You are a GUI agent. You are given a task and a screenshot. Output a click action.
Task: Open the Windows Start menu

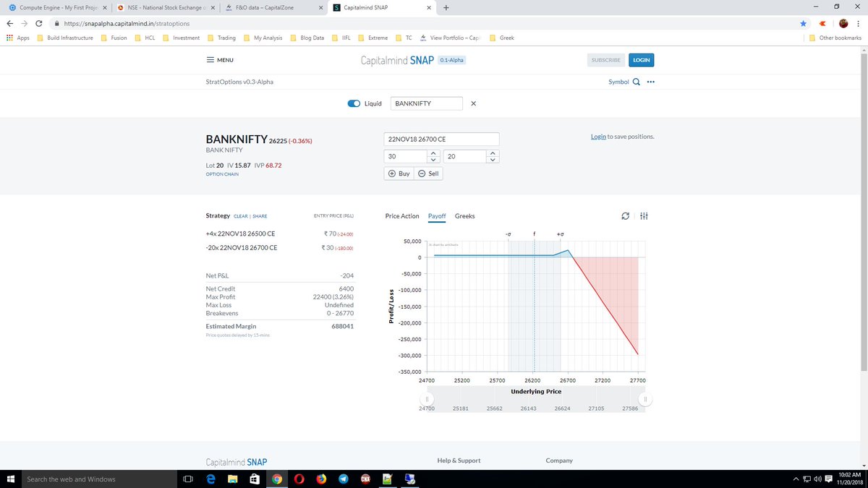pyautogui.click(x=10, y=479)
